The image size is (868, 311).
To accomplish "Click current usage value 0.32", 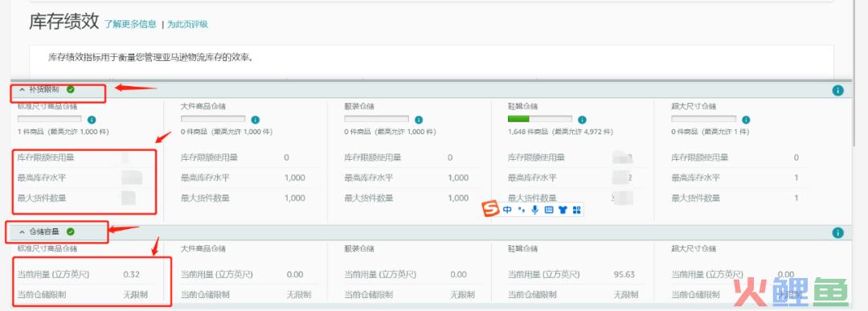I will click(131, 275).
